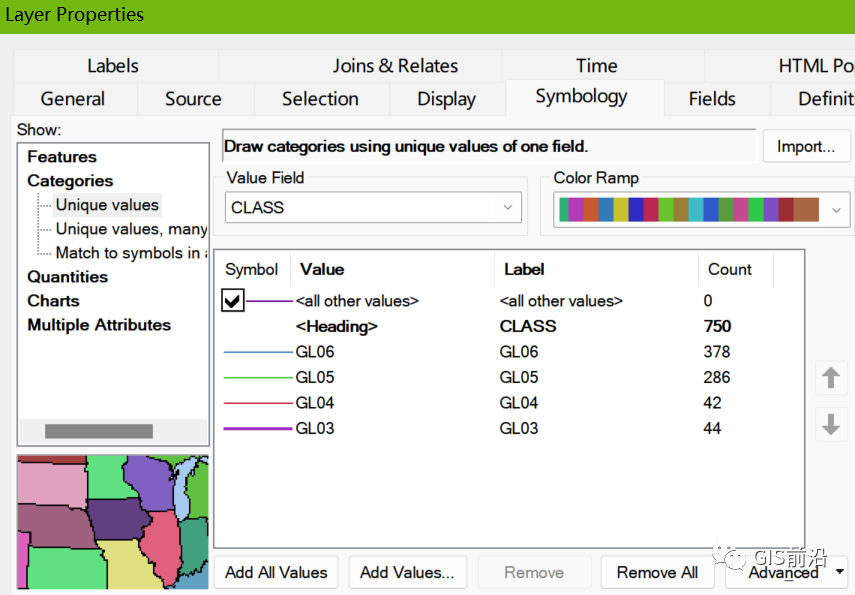Click the red GL04 line symbol

pyautogui.click(x=258, y=403)
